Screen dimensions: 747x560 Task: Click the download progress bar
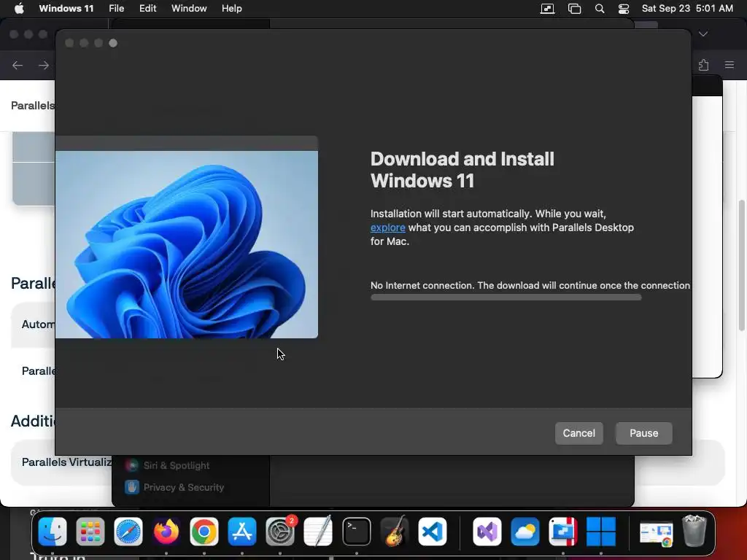(x=506, y=297)
